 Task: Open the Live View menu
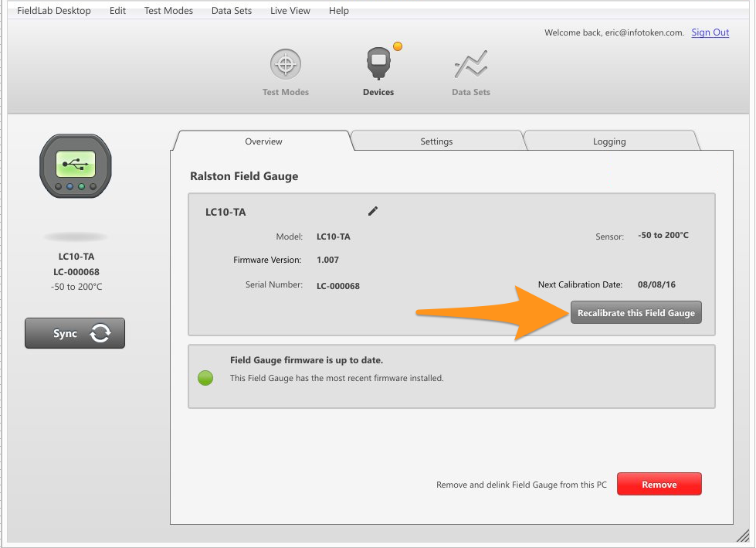click(x=290, y=11)
